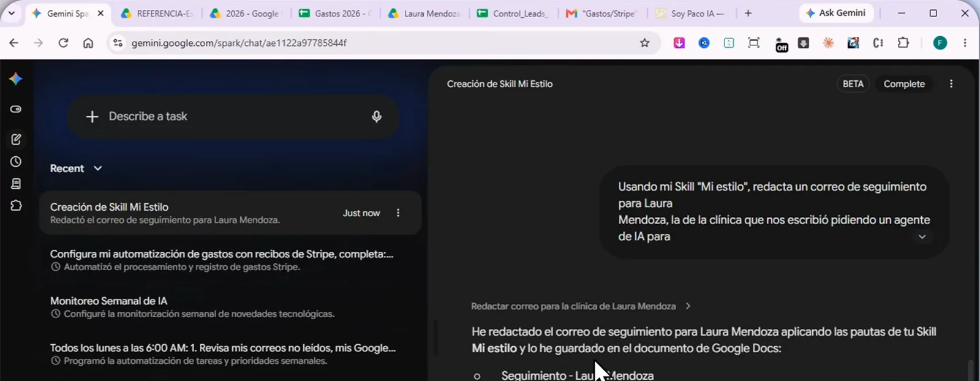Open the tab search dropdown arrow
The image size is (980, 381).
point(11,13)
